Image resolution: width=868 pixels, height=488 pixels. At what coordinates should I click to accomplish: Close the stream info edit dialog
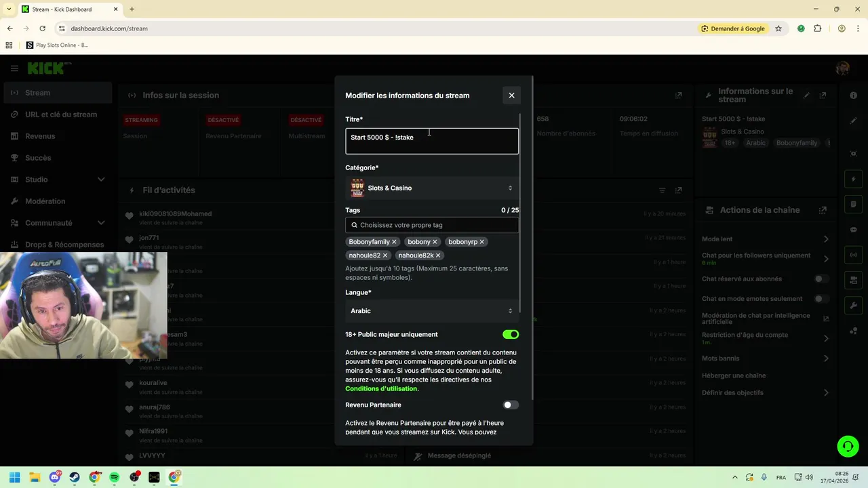coord(511,96)
